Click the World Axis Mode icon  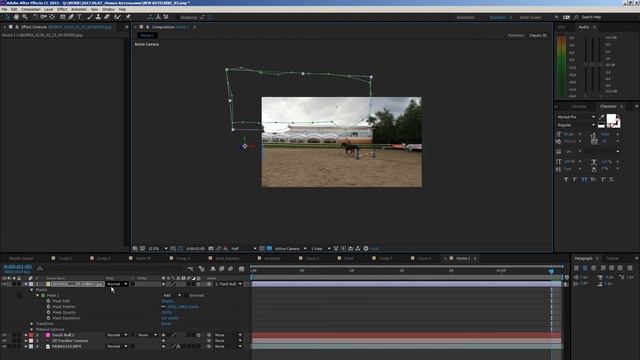[158, 17]
